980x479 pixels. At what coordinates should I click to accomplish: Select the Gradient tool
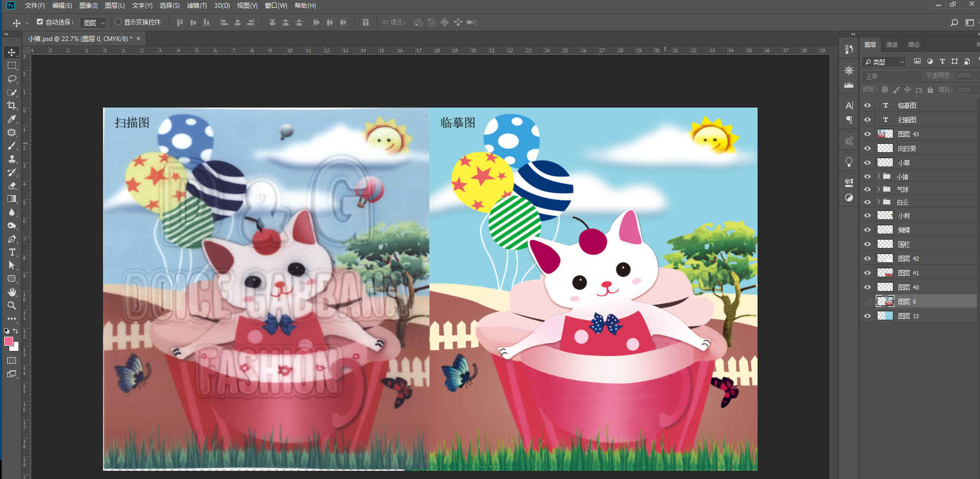coord(12,199)
